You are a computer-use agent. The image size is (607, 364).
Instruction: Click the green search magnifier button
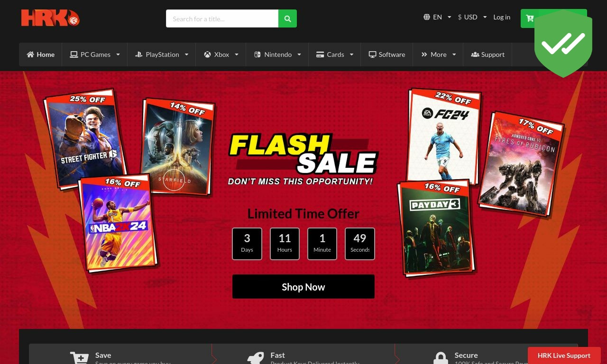click(287, 18)
